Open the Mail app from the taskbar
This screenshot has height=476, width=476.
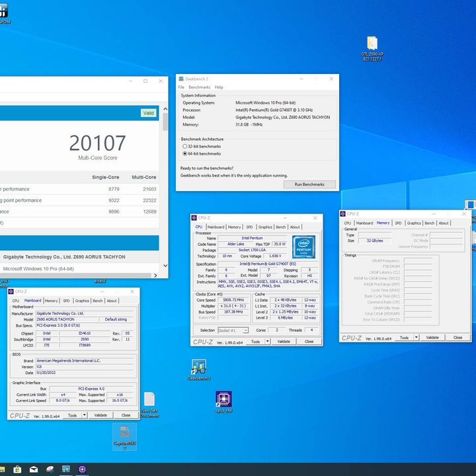(34, 469)
